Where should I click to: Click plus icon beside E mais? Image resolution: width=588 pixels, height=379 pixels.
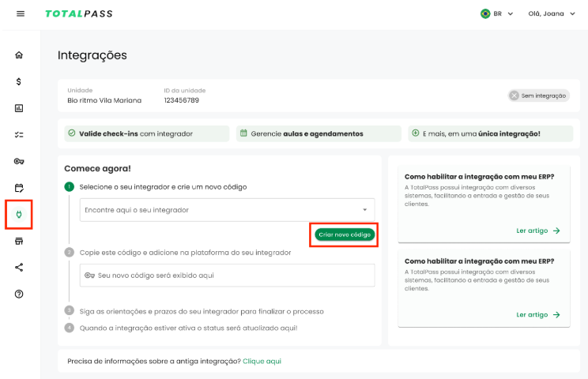coord(416,133)
